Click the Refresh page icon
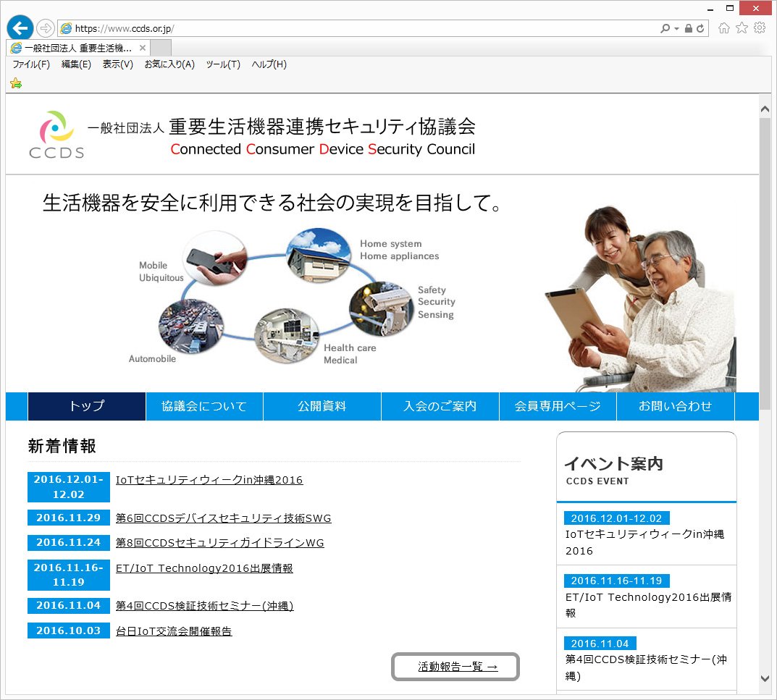 coord(700,29)
